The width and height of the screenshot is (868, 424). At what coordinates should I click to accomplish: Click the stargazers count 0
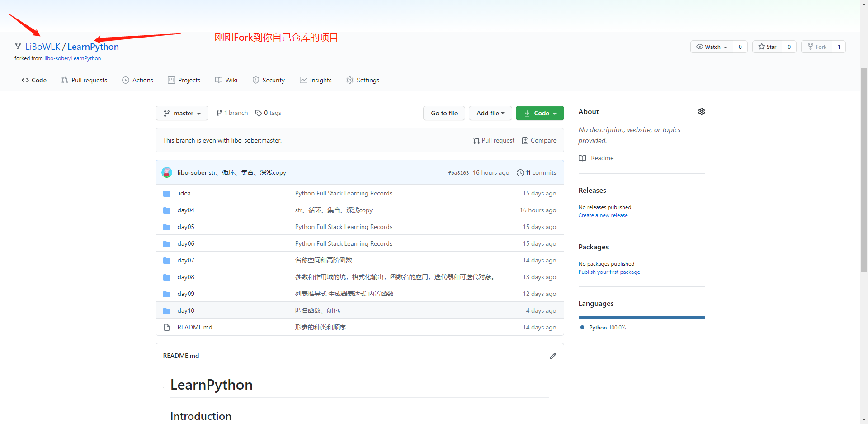[x=789, y=47]
